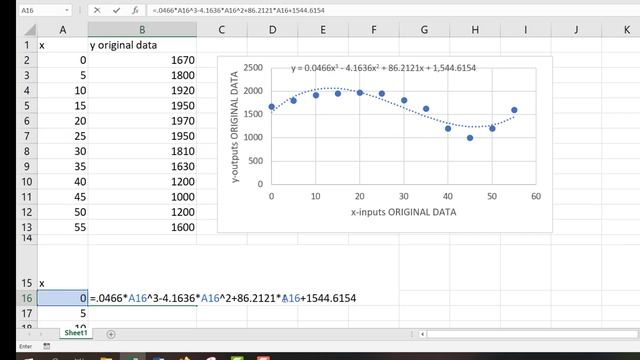Select row 16 header
The image size is (640, 360).
coord(27,298)
